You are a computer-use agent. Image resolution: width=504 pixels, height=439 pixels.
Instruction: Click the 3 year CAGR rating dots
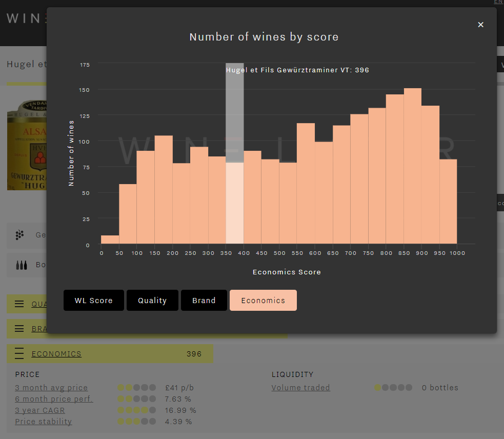pos(136,410)
